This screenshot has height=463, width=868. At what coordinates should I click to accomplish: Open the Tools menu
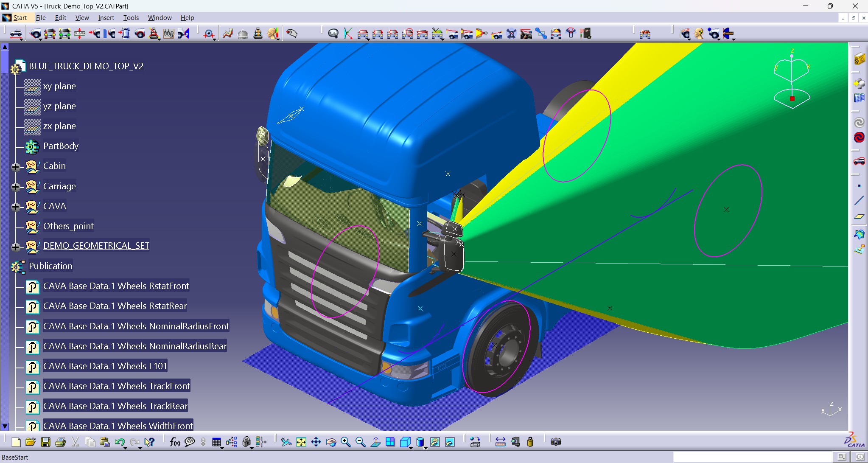(x=131, y=18)
